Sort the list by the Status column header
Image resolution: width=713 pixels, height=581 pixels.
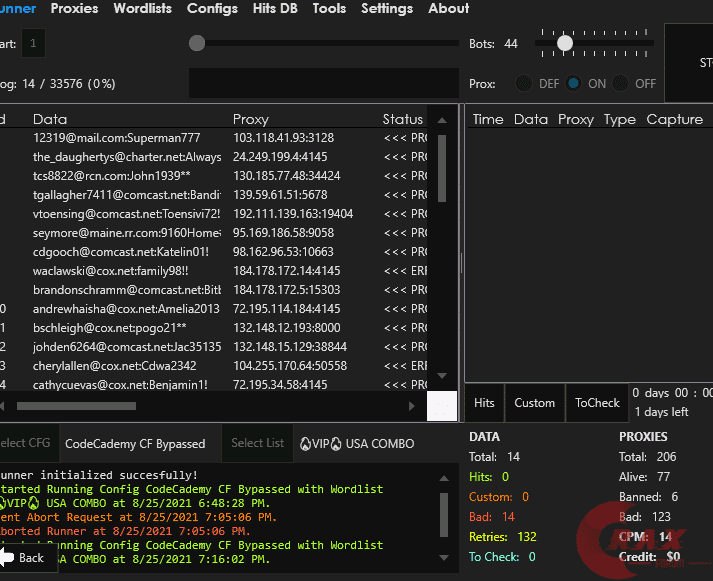tap(403, 119)
